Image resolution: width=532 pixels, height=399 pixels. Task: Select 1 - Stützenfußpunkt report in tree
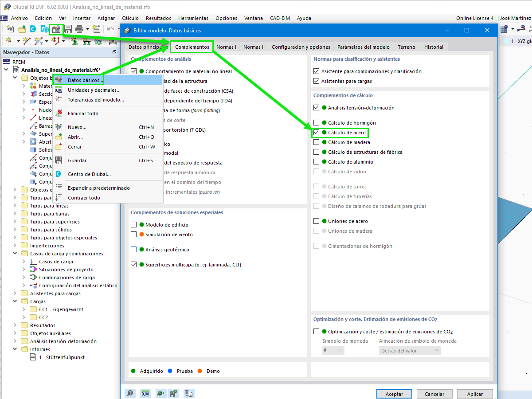[62, 357]
